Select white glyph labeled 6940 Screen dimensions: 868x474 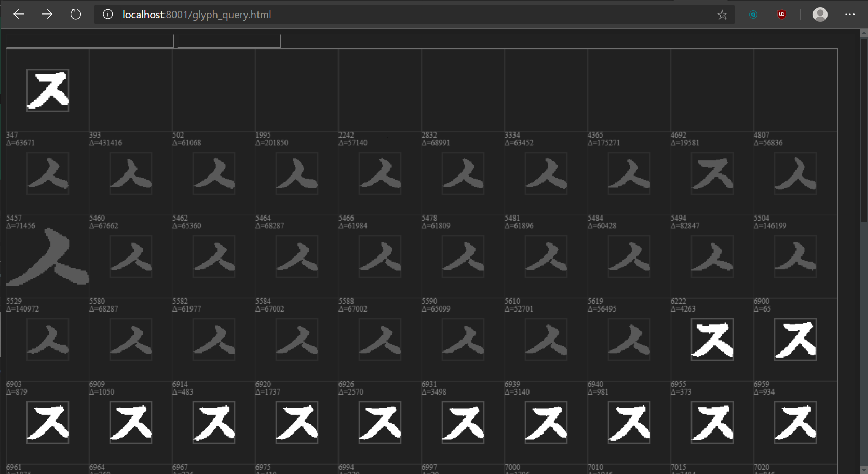pos(629,423)
